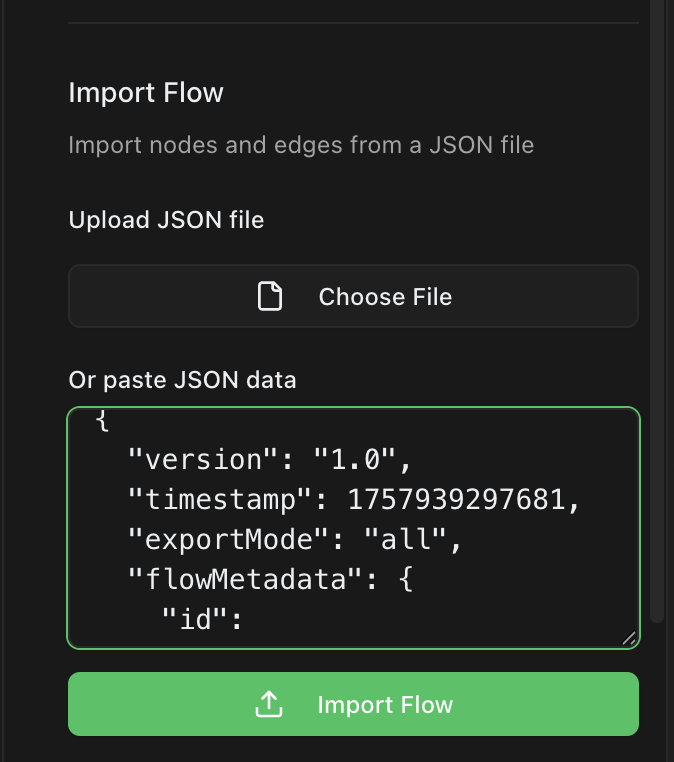Place cursor on the opening curly brace
The image size is (674, 762).
[101, 423]
